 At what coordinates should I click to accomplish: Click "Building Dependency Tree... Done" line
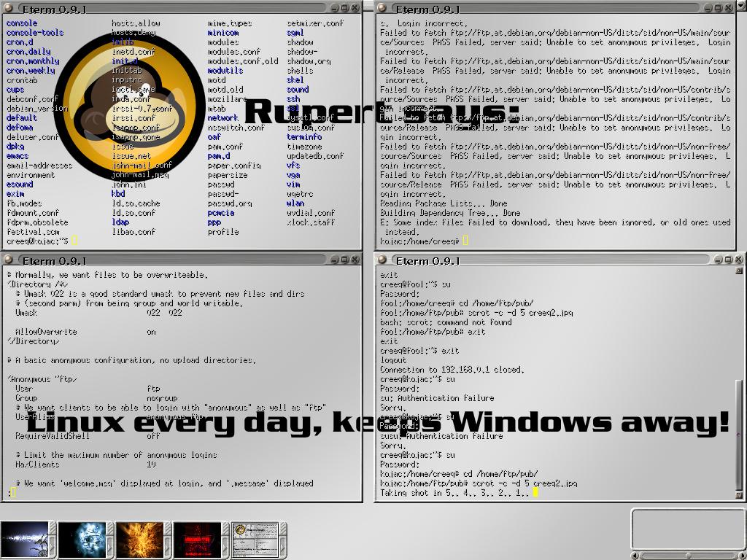tap(449, 213)
